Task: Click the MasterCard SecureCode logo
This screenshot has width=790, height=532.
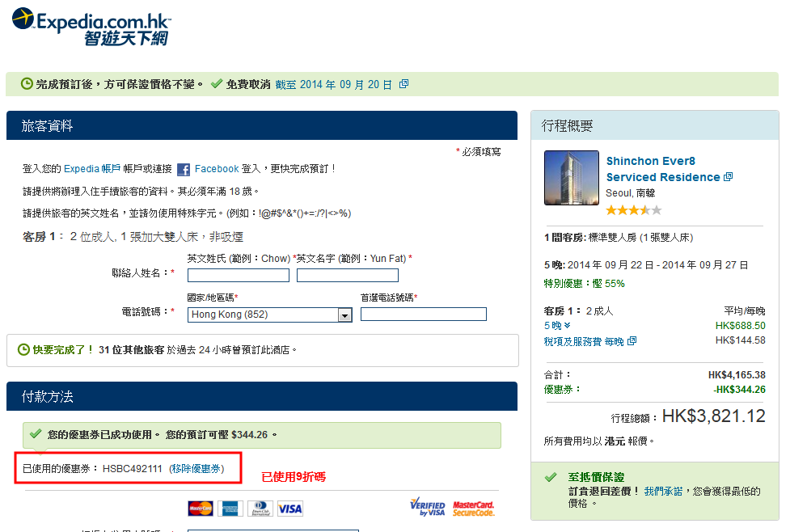Action: pos(474,508)
